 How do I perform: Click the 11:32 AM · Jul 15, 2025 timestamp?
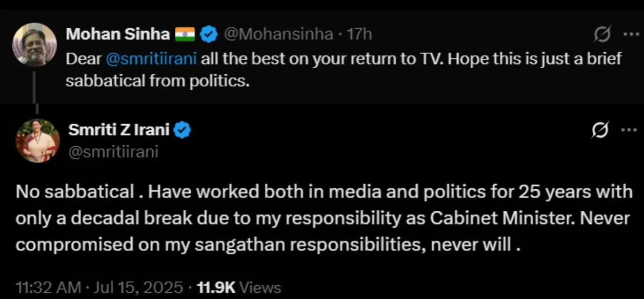coord(99,287)
